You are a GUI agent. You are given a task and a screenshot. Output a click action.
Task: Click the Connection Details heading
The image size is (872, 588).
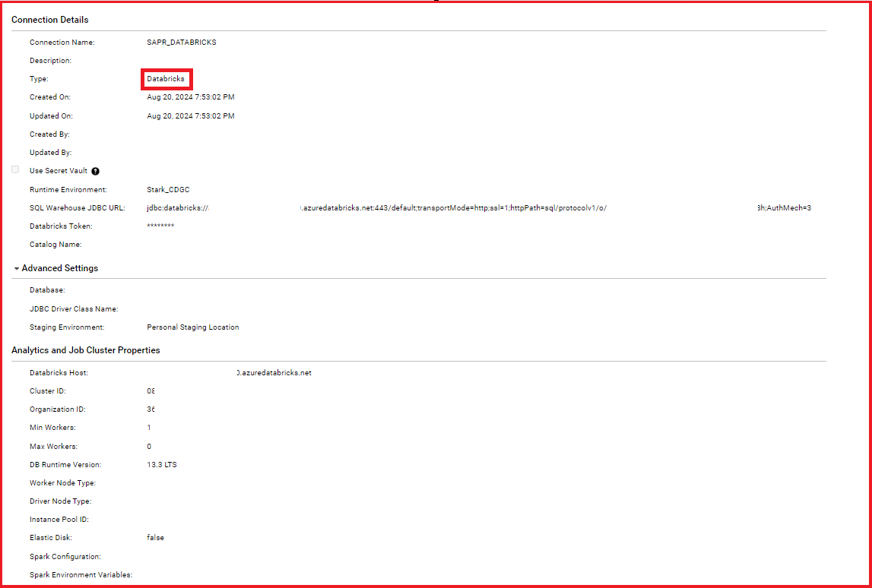click(50, 20)
